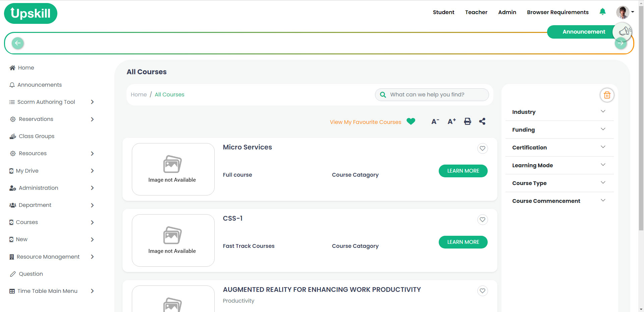The height and width of the screenshot is (312, 644).
Task: Click the Reservations gear icon
Action: pos(13,119)
